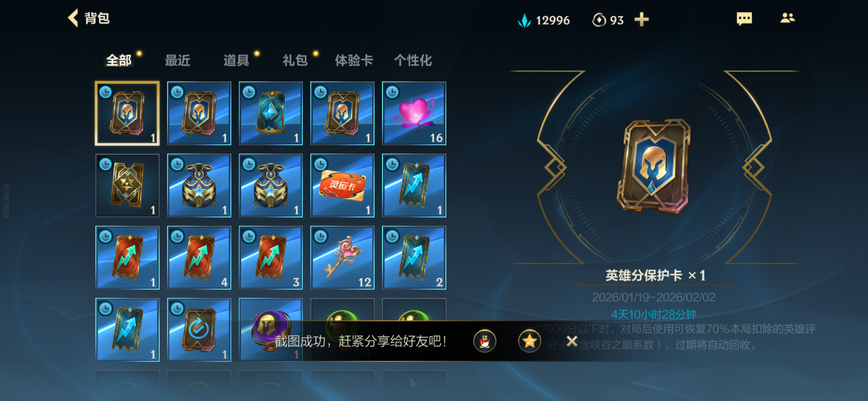Switch to the 道具 tab
868x401 pixels.
236,60
